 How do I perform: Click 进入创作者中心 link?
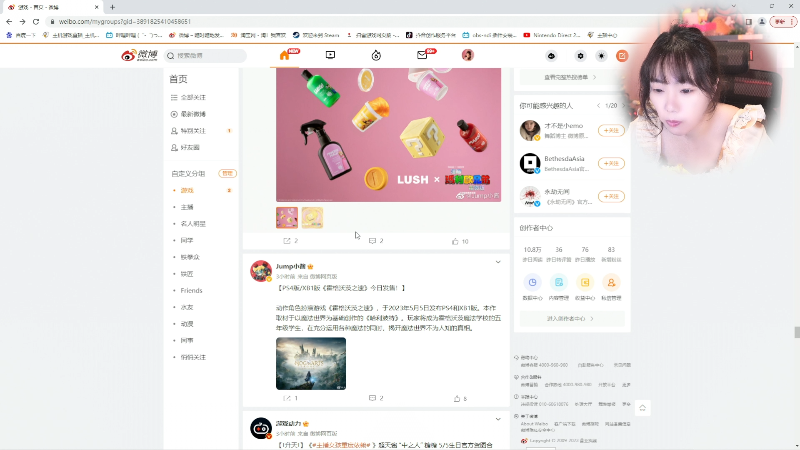570,318
